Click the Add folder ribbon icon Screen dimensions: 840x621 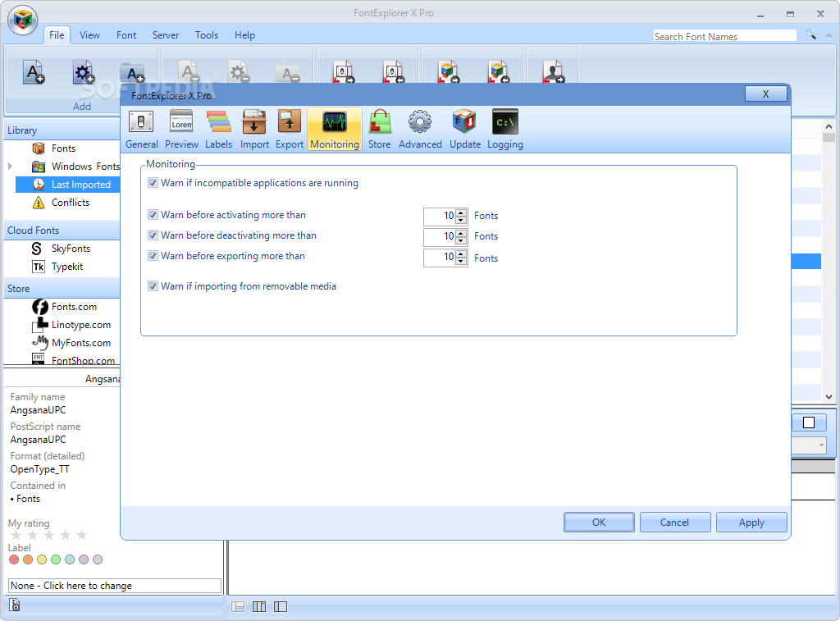132,72
